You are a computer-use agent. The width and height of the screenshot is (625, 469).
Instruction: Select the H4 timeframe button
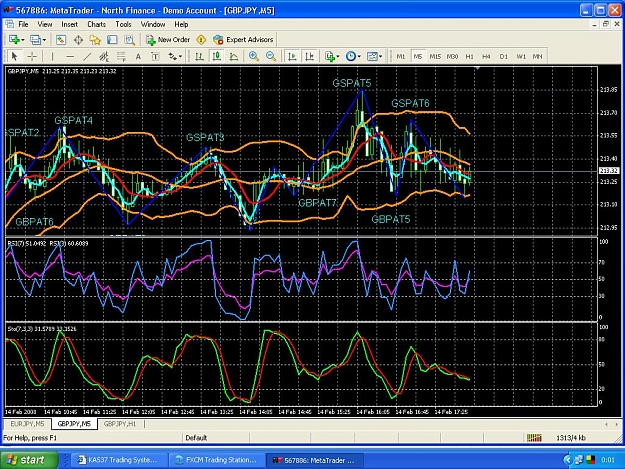coord(486,57)
